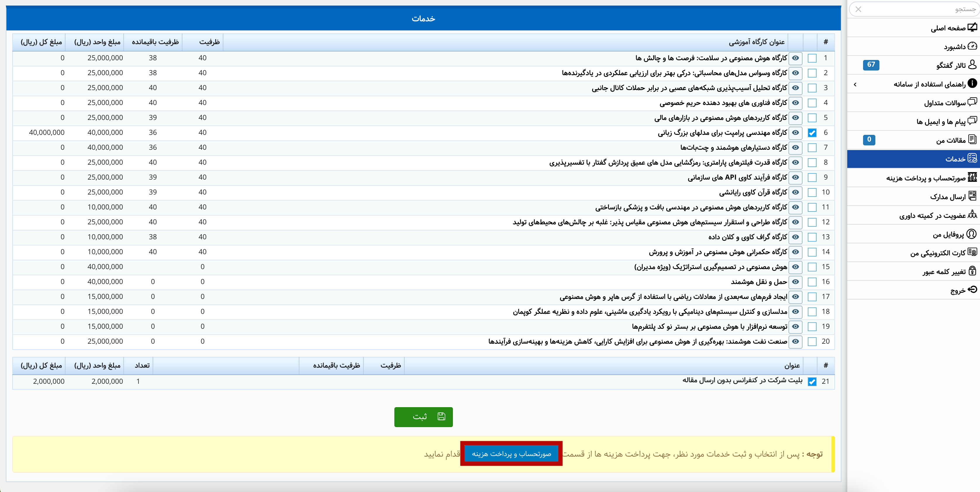Image resolution: width=980 pixels, height=492 pixels.
Task: Click into the sidebar search field
Action: (x=921, y=10)
